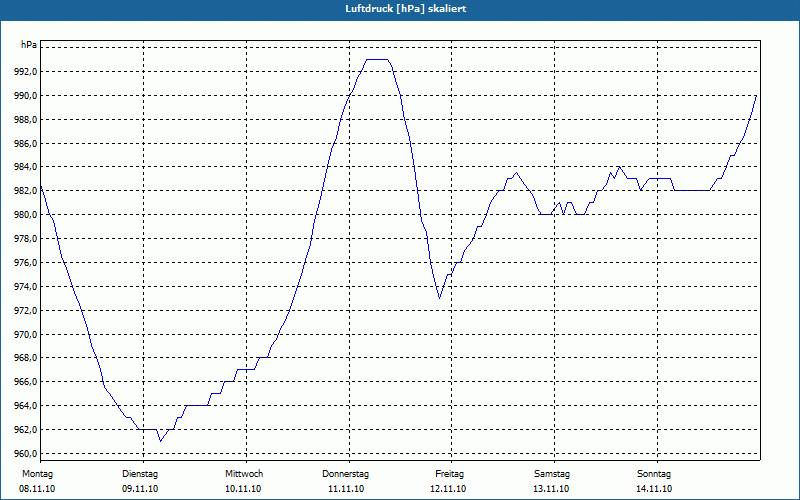Screen dimensions: 800x500
Task: Click the date 08.11.10
Action: tap(37, 489)
